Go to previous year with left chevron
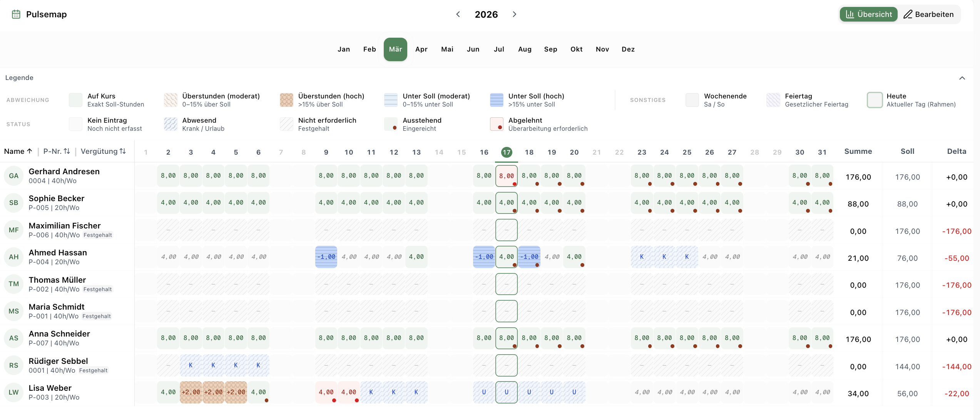This screenshot has width=980, height=420. click(x=458, y=14)
